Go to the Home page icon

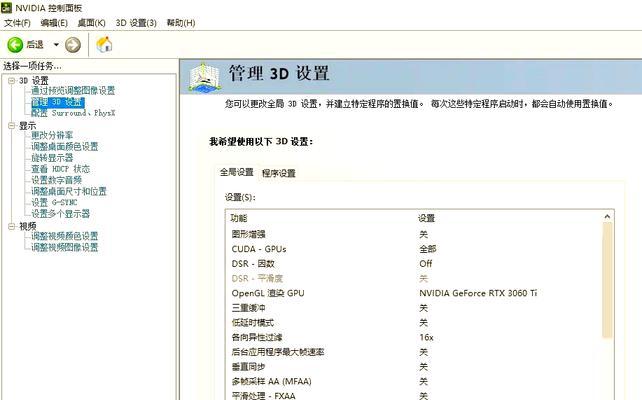[x=104, y=44]
